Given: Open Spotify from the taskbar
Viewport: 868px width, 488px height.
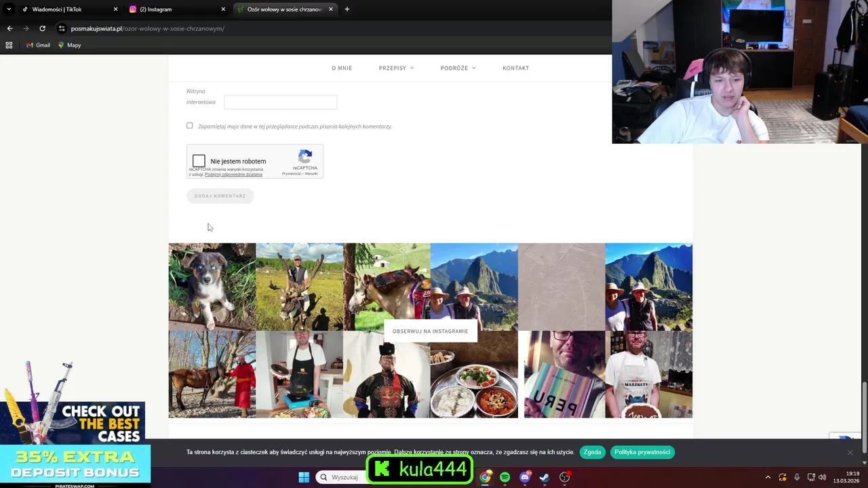Looking at the screenshot, I should point(505,477).
